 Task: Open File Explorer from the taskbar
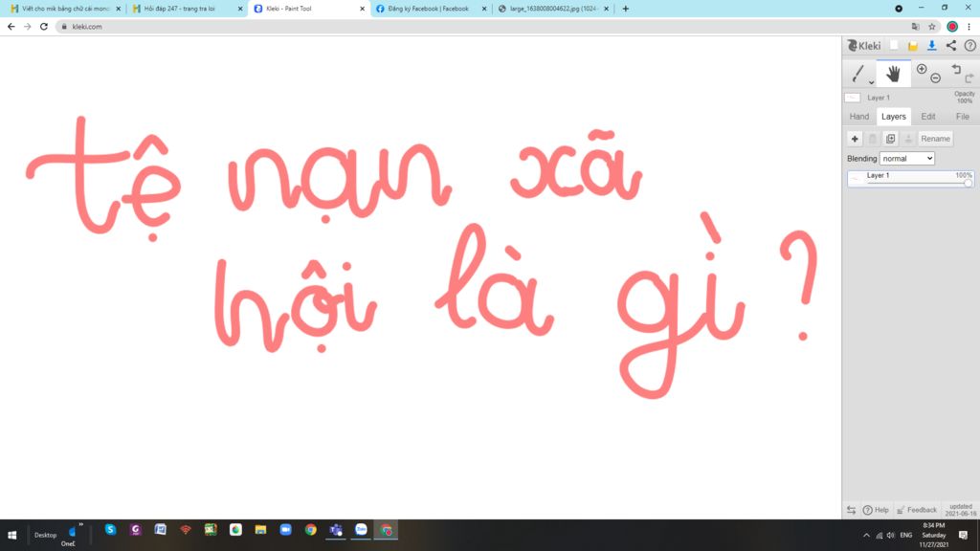coord(260,530)
